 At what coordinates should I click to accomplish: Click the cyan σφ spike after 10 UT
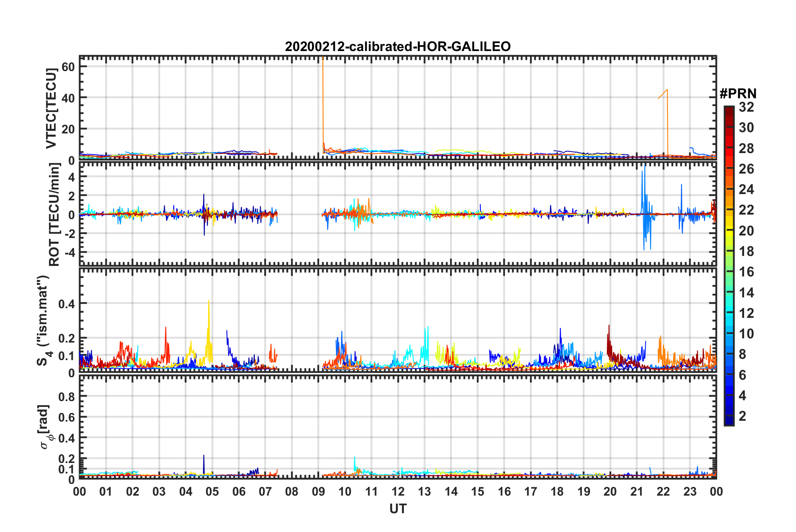(355, 464)
